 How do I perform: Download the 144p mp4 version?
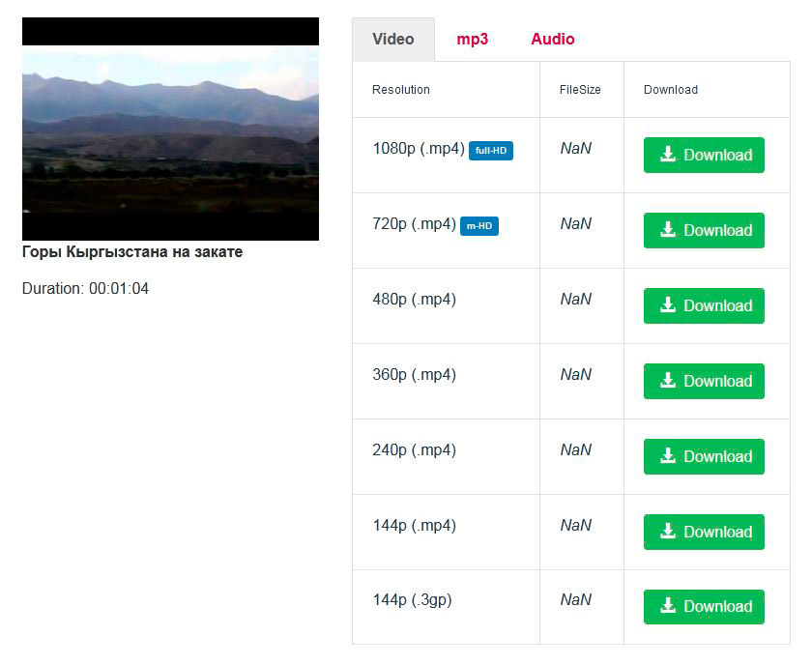[704, 532]
